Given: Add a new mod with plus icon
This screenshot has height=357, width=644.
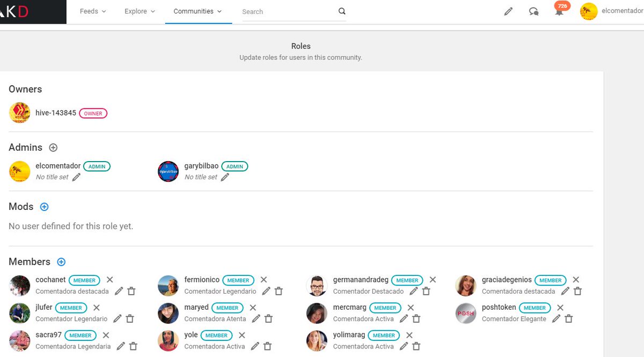Looking at the screenshot, I should coord(45,207).
